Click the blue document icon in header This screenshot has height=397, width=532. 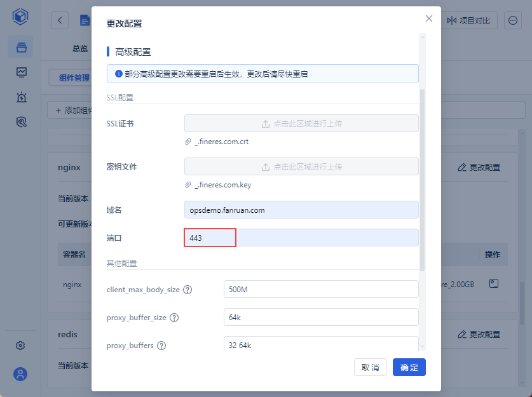click(85, 20)
